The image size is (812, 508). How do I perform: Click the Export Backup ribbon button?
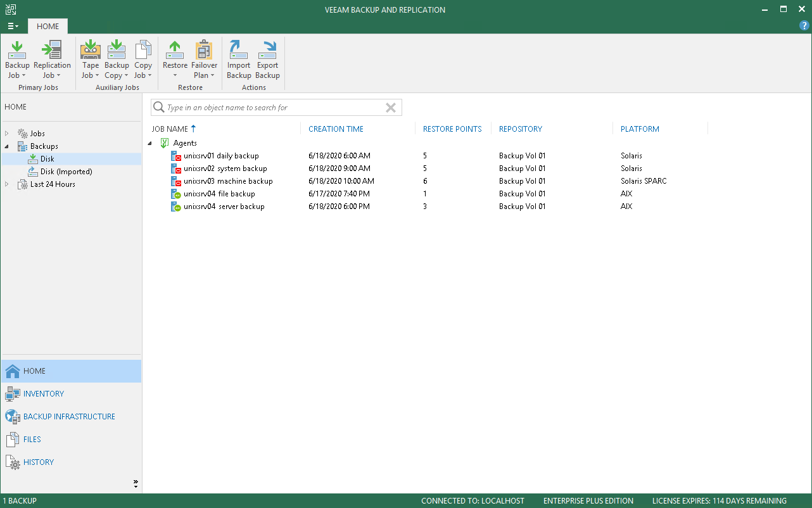267,60
